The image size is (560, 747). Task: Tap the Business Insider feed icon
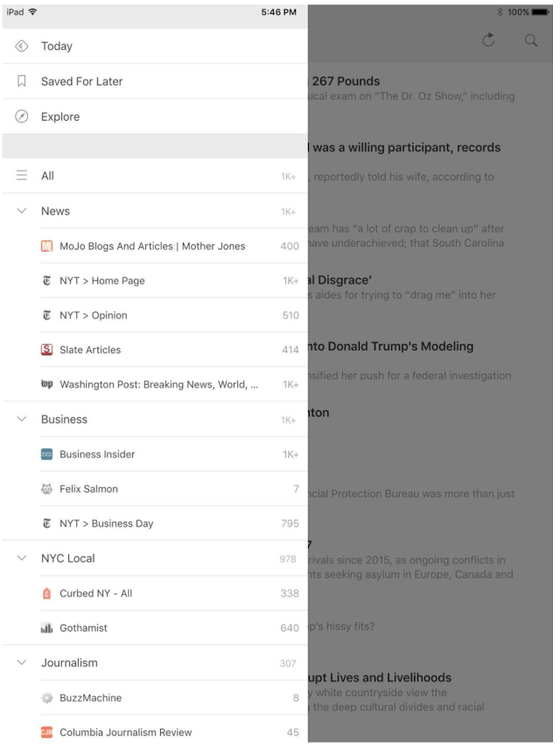coord(47,455)
